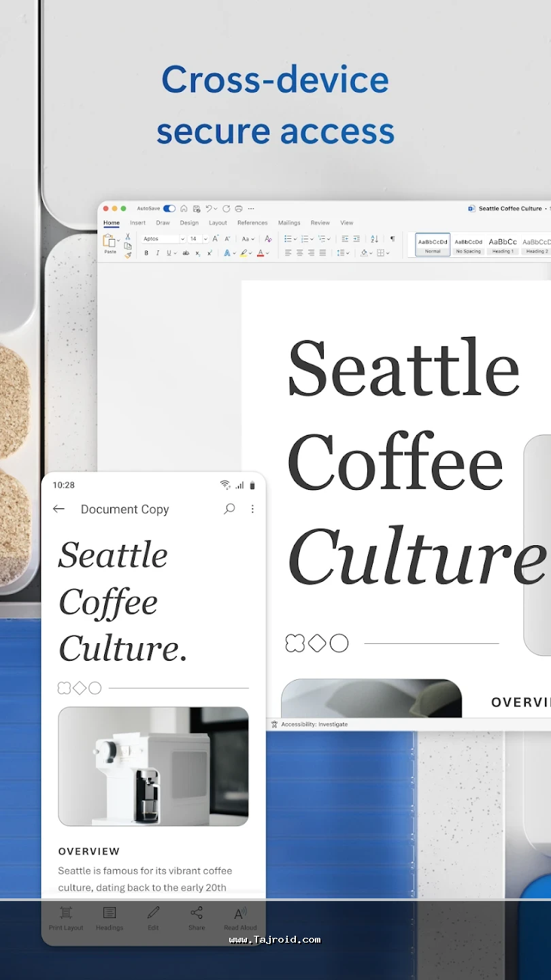
Task: Expand the font size 14 dropdown
Action: click(x=205, y=239)
